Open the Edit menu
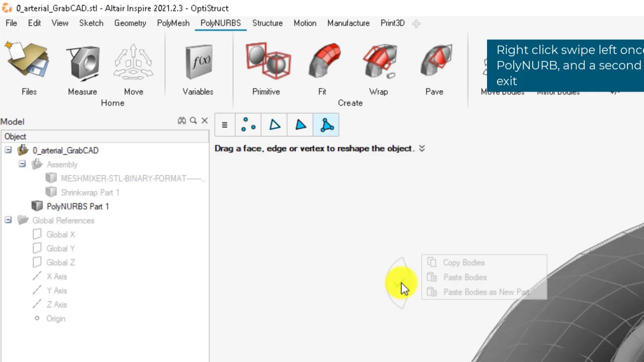This screenshot has width=644, height=362. coord(34,23)
